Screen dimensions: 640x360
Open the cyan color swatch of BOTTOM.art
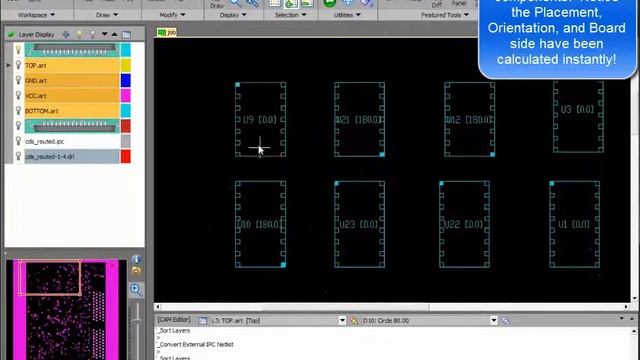(126, 111)
